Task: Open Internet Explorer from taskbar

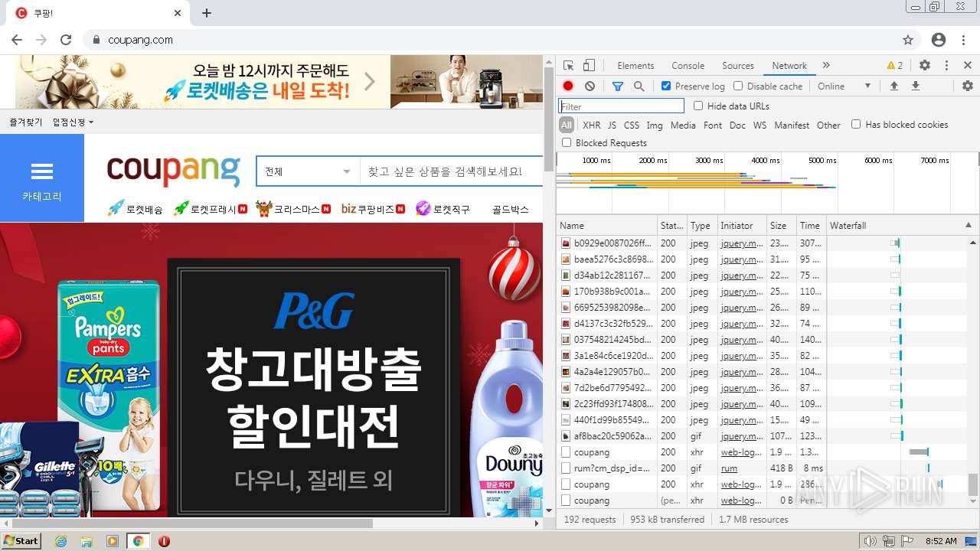Action: (60, 541)
